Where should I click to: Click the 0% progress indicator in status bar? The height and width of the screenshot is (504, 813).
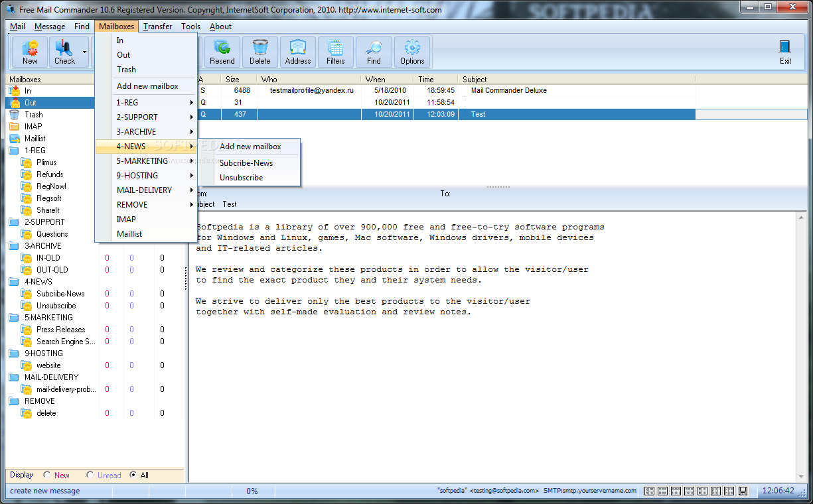tap(252, 491)
